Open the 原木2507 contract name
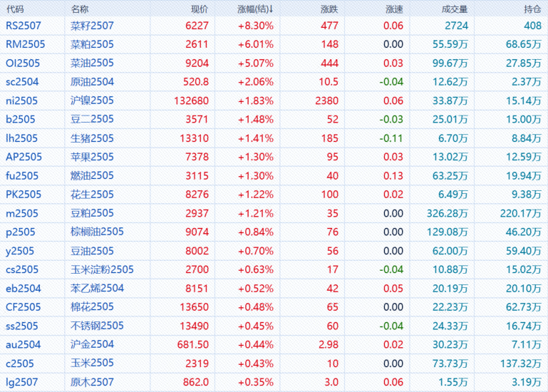Screen dimensions: 548x392 93,382
